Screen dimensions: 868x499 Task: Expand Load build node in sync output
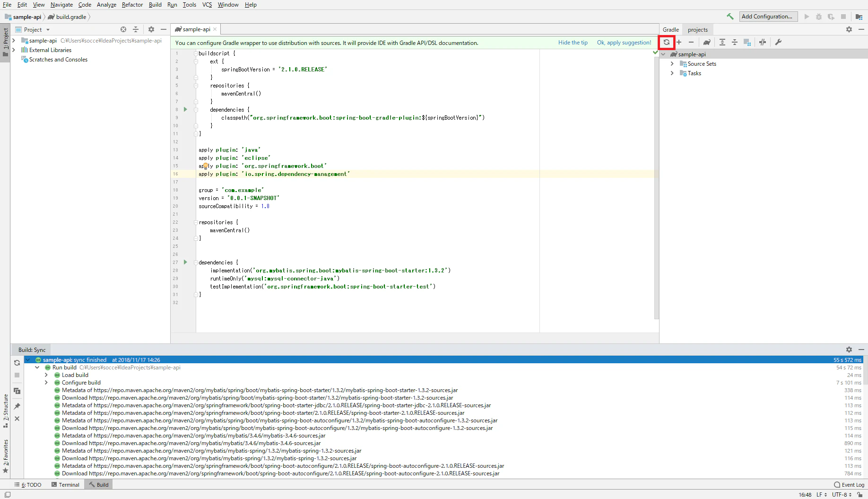(46, 375)
